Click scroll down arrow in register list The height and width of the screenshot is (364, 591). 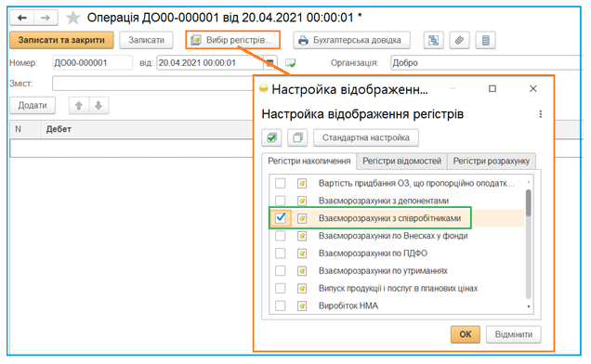click(x=529, y=306)
